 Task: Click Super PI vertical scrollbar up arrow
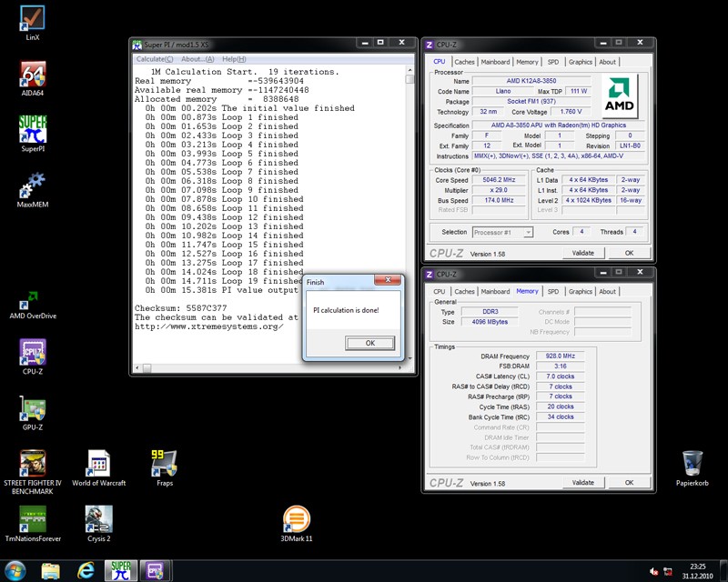(409, 70)
